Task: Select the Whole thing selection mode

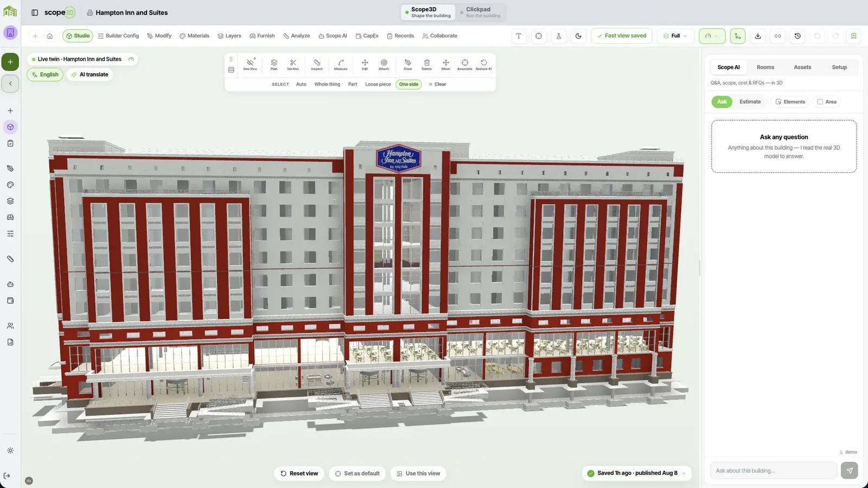Action: point(327,84)
